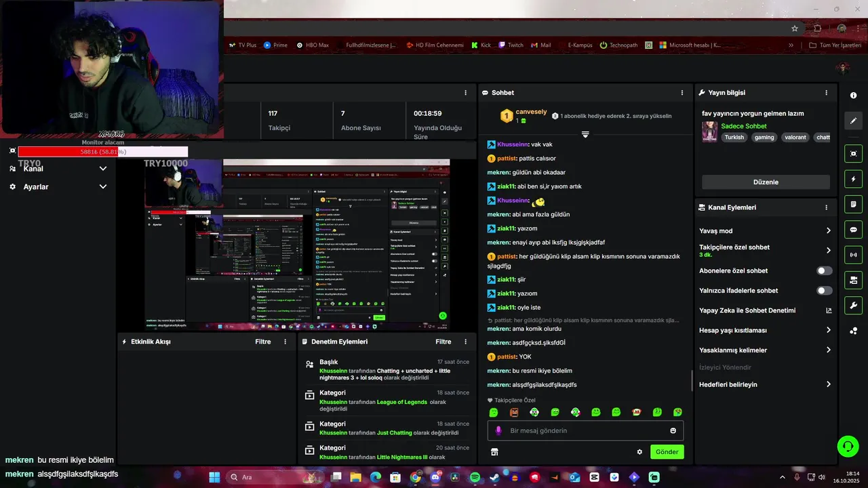Screen dimensions: 868x488
Task: Click the wrench sidebar icon
Action: [854, 305]
